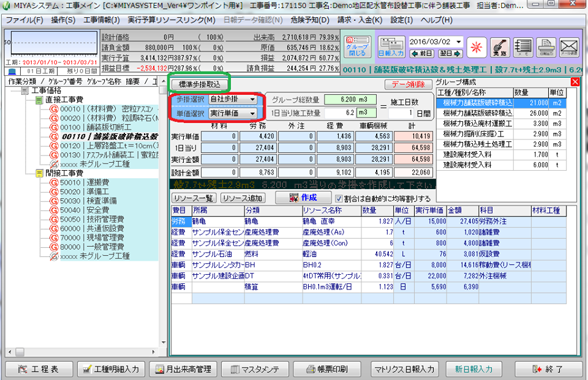
Task: Click the red sun weather icon
Action: pyautogui.click(x=477, y=47)
